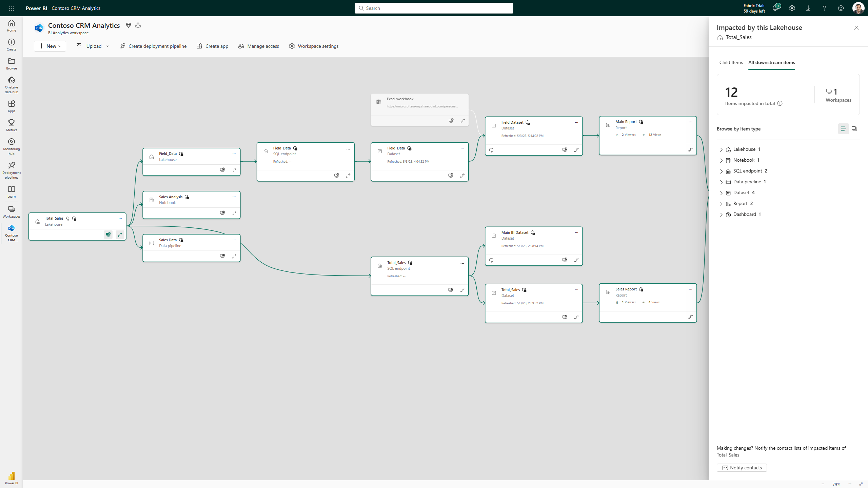Show lineage for Main Report card
This screenshot has width=868, height=488.
click(690, 149)
